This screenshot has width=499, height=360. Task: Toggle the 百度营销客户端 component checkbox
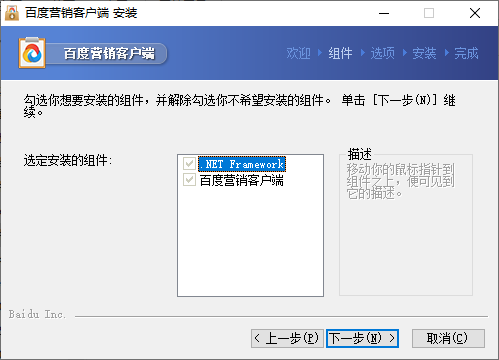[x=189, y=180]
